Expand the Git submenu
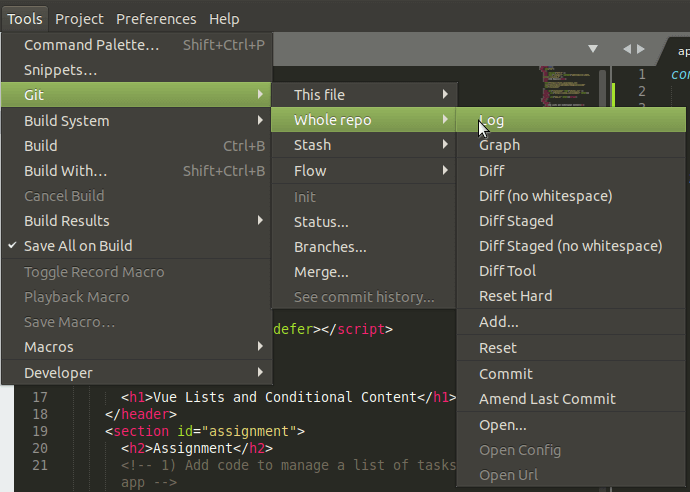This screenshot has height=492, width=690. point(137,95)
